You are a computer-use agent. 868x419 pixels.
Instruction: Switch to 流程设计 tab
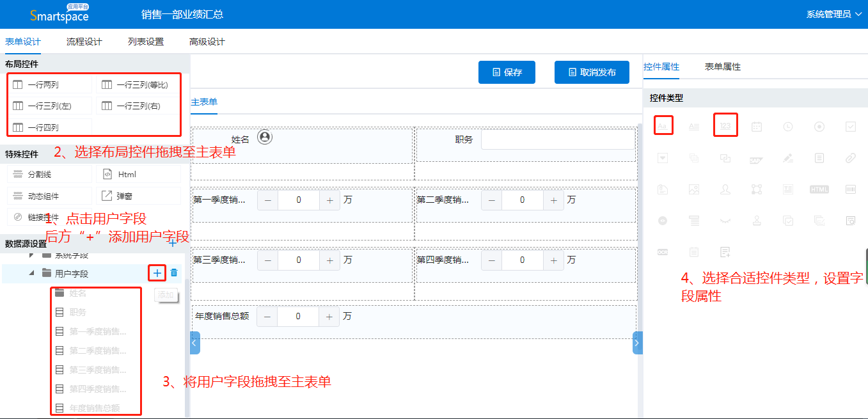click(84, 42)
